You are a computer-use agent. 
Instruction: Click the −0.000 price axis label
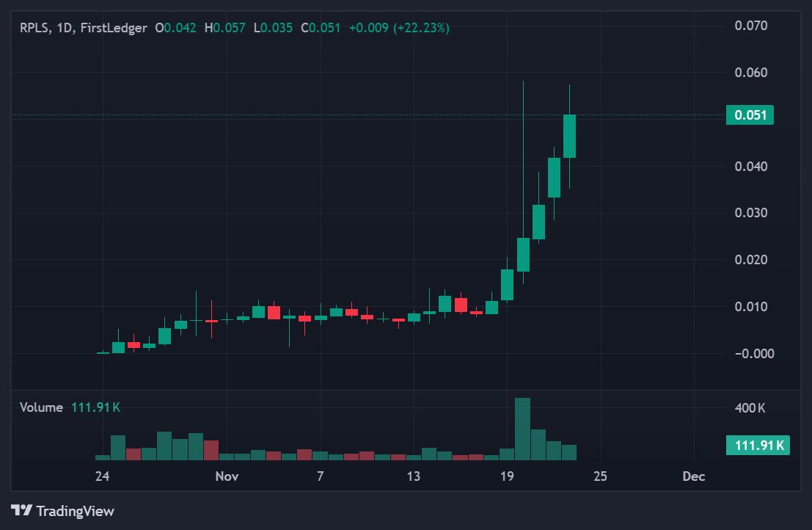tap(755, 353)
